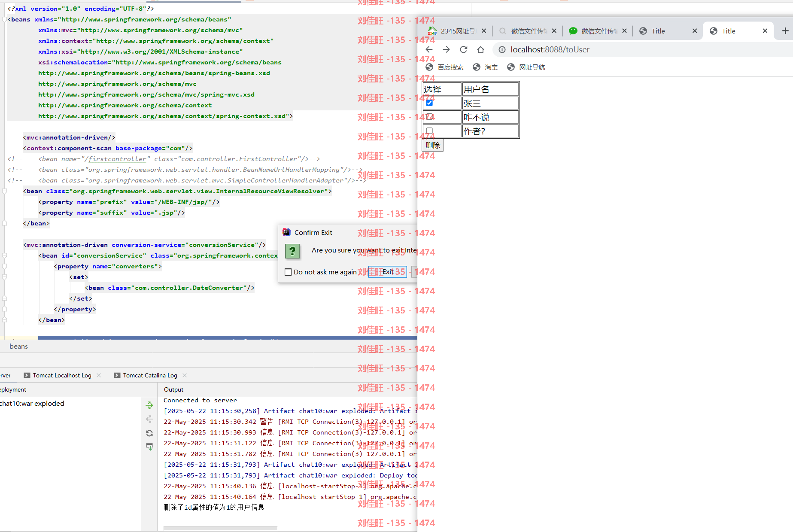Open the 百度搜索 bookmark
793x532 pixels.
[445, 67]
